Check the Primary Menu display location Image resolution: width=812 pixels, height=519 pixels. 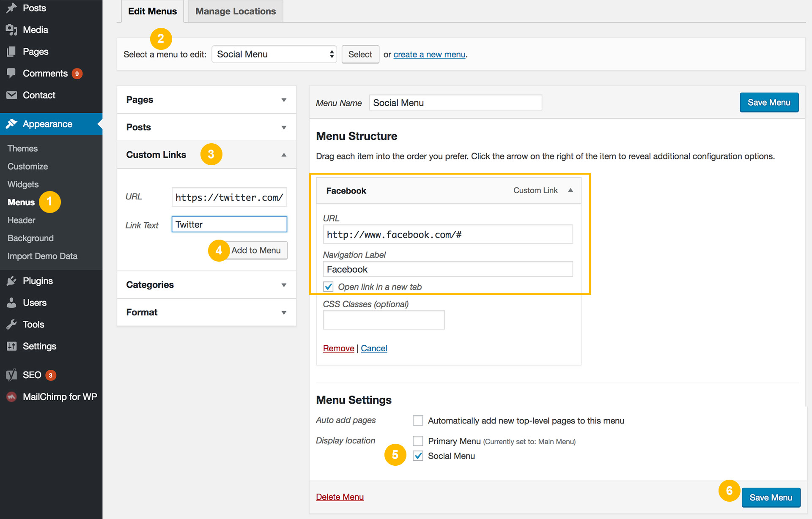[x=418, y=441]
